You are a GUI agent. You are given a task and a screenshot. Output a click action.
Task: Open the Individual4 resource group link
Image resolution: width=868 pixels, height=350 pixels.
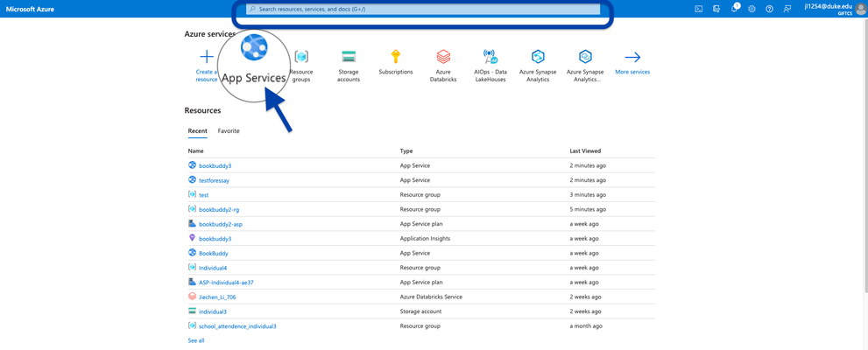point(213,268)
